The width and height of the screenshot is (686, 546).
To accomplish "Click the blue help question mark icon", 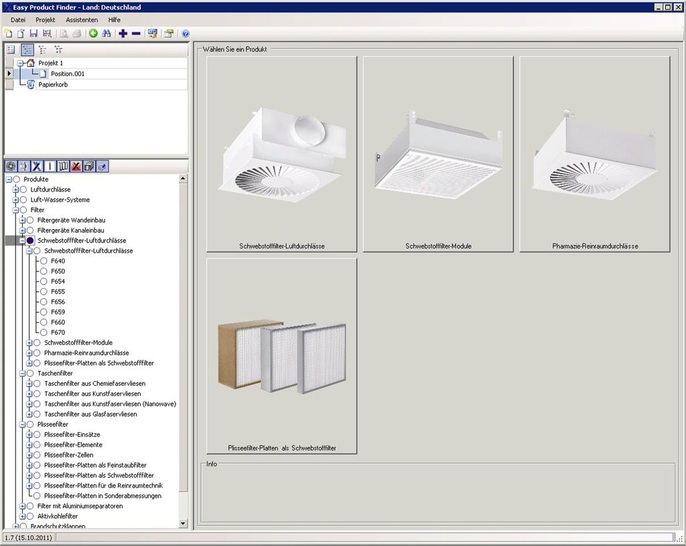I will 185,33.
